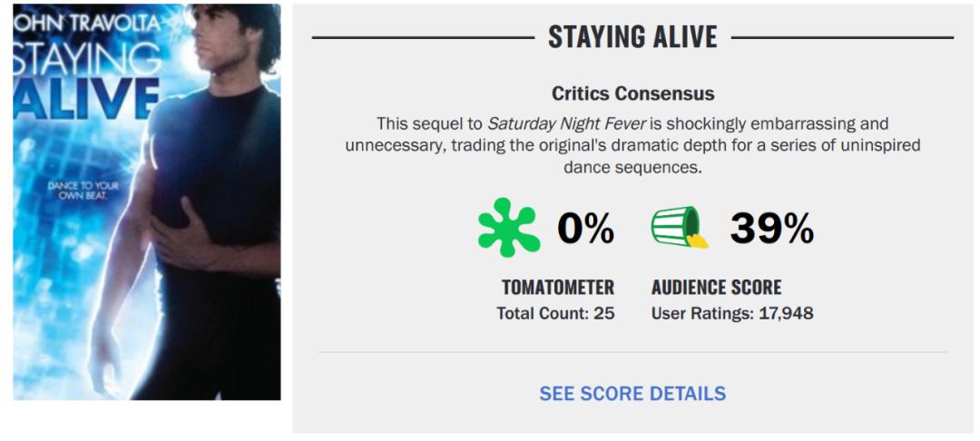The image size is (980, 441).
Task: Select the TOMATOMETER label
Action: tap(557, 288)
